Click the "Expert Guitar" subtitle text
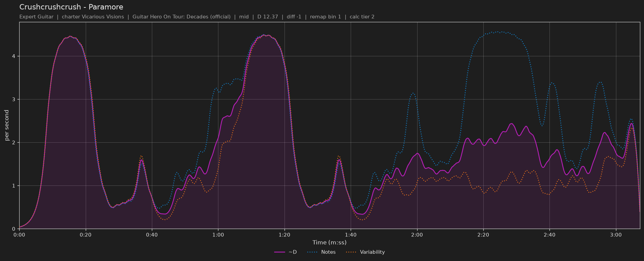Image resolution: width=644 pixels, height=261 pixels. pos(36,17)
